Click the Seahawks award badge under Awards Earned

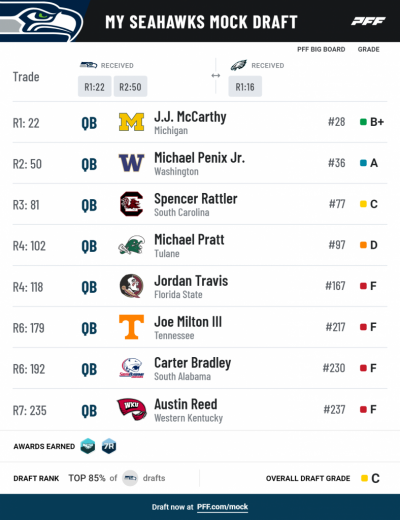[88, 446]
